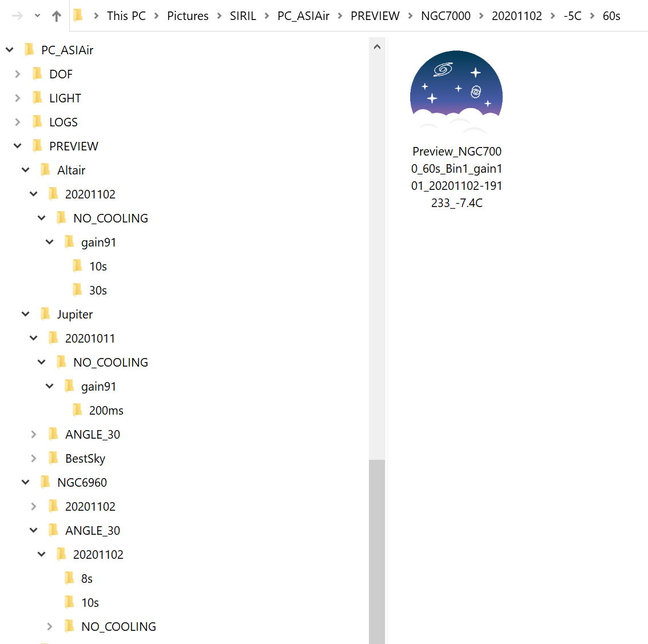Expand the LIGHT folder node

pyautogui.click(x=17, y=98)
